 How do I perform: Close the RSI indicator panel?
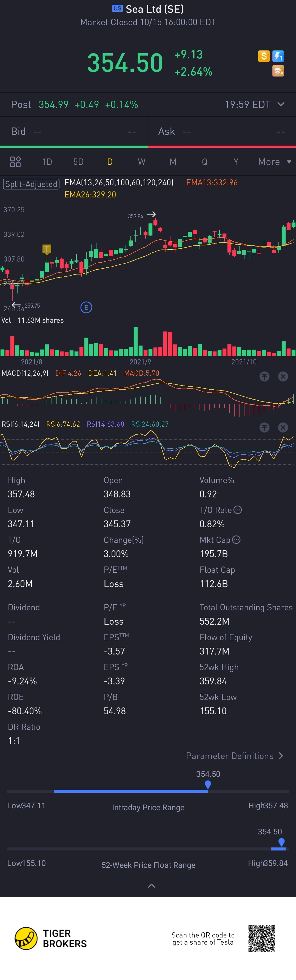283,427
